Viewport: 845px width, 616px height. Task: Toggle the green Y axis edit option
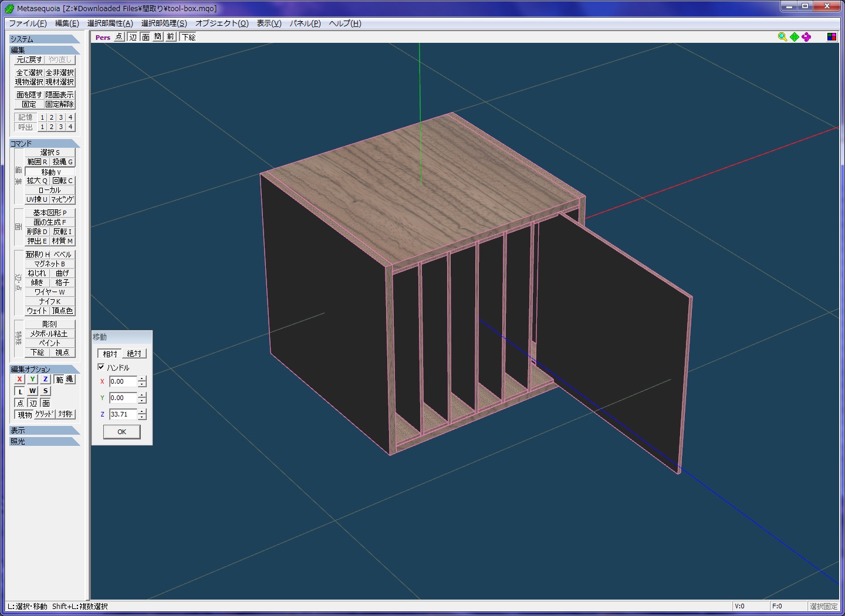pyautogui.click(x=32, y=379)
